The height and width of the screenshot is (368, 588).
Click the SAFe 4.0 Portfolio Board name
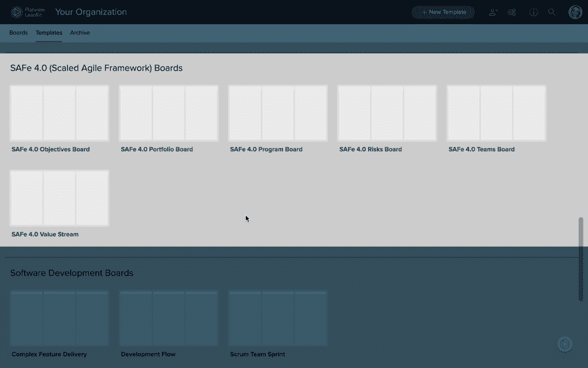click(157, 149)
